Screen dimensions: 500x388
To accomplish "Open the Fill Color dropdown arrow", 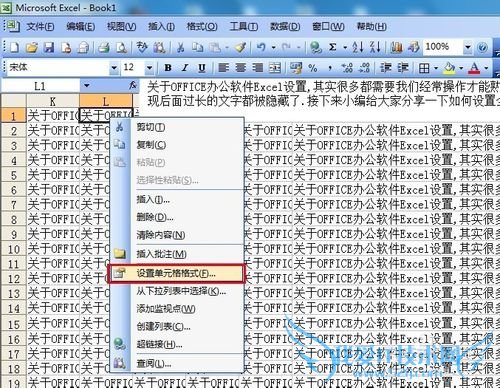I will click(461, 68).
